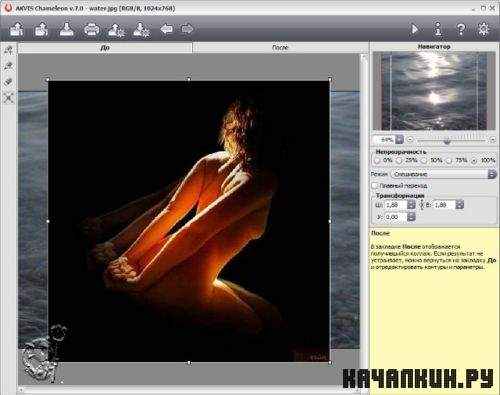The width and height of the screenshot is (500, 395).
Task: Open preferences with the gear icon
Action: tap(483, 29)
